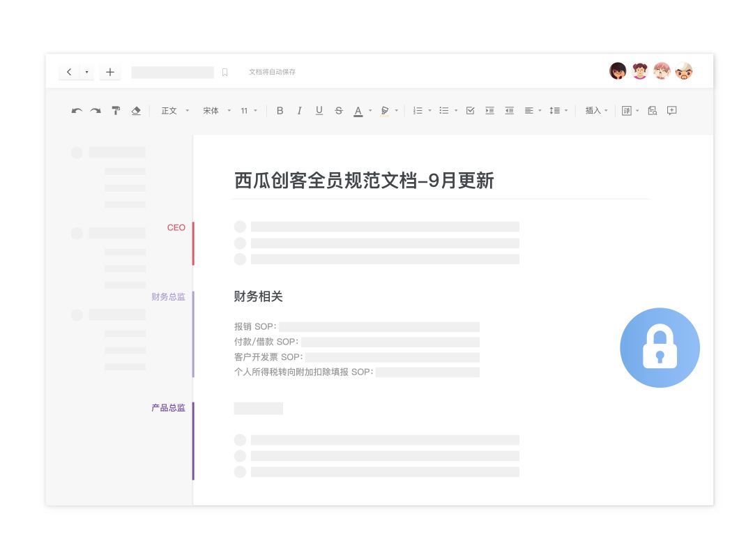
Task: Open the back-history dropdown arrow
Action: coord(86,72)
